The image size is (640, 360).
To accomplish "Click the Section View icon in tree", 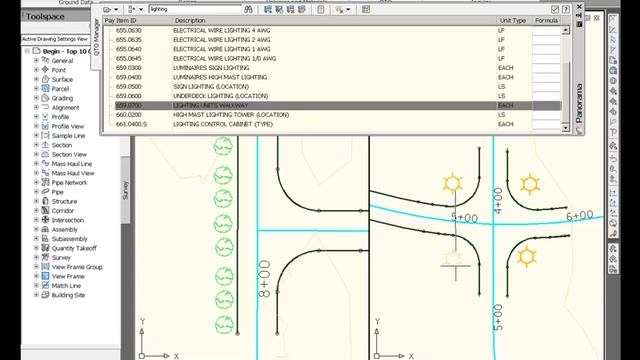I will point(45,154).
